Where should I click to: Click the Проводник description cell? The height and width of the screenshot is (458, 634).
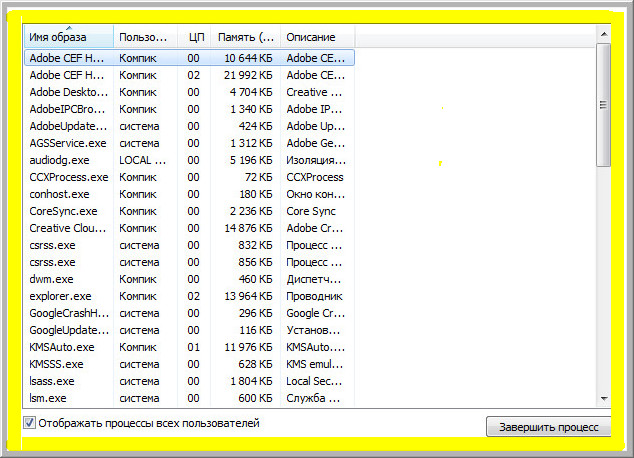tap(314, 296)
